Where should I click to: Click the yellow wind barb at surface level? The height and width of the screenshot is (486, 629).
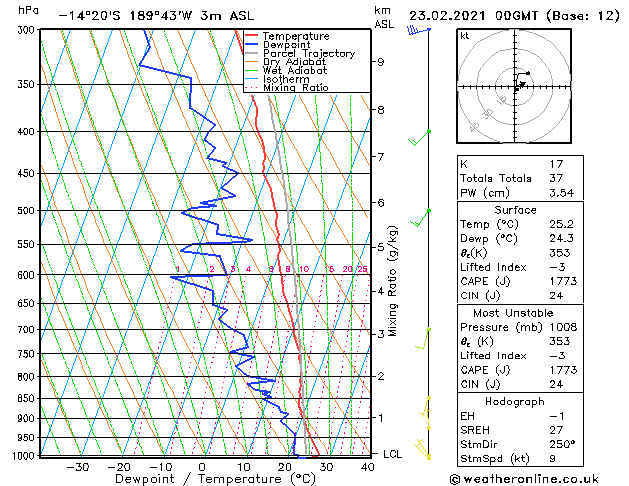422,449
